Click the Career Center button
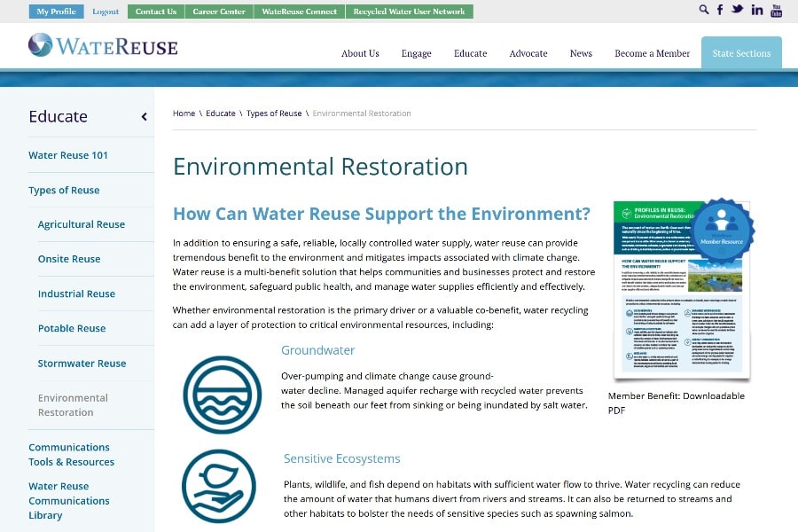 pyautogui.click(x=218, y=12)
